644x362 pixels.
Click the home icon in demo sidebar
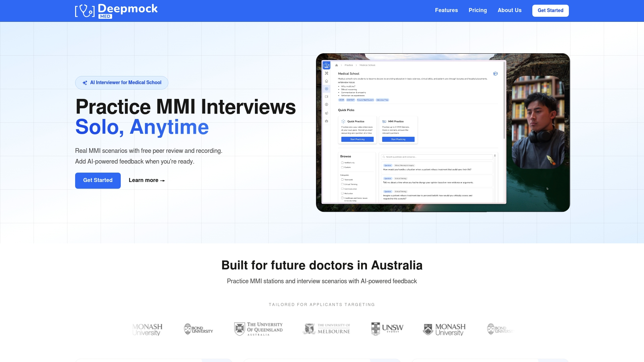pyautogui.click(x=326, y=81)
